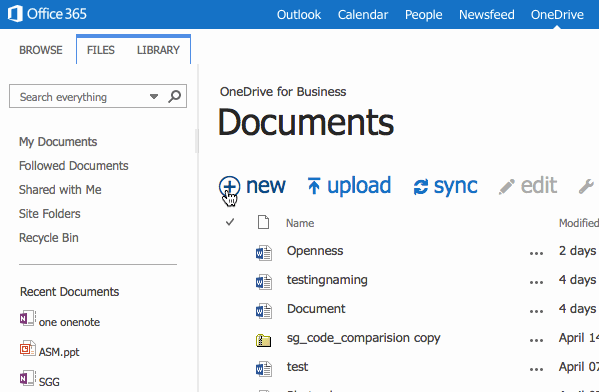This screenshot has height=392, width=599.
Task: Open the file named Document
Action: [x=316, y=309]
